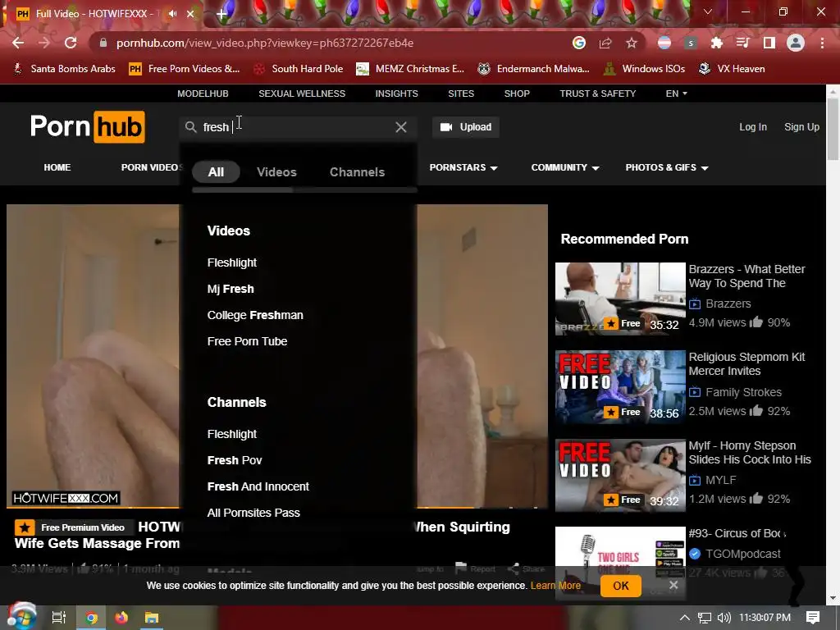Open the Family Strokes channel link
The image size is (840, 630).
743,392
